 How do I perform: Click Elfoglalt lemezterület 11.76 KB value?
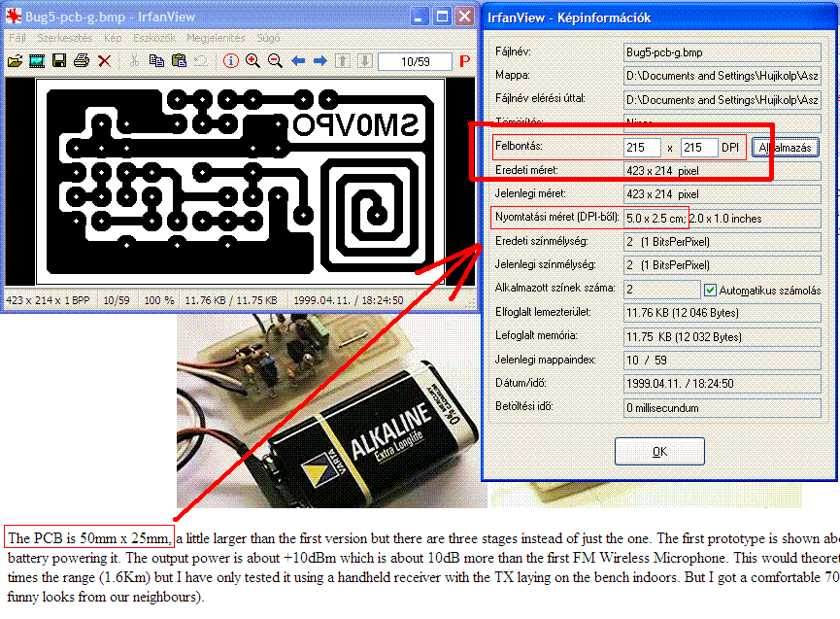(722, 313)
